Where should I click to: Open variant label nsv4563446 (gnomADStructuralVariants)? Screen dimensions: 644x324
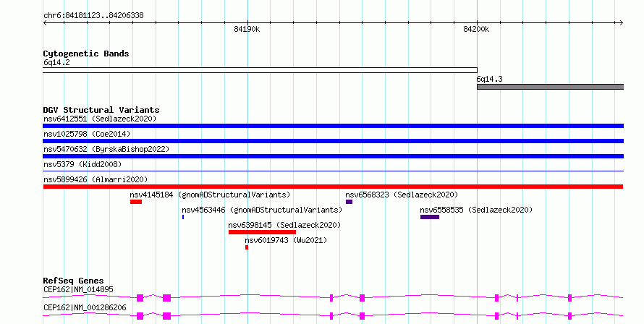tap(262, 210)
